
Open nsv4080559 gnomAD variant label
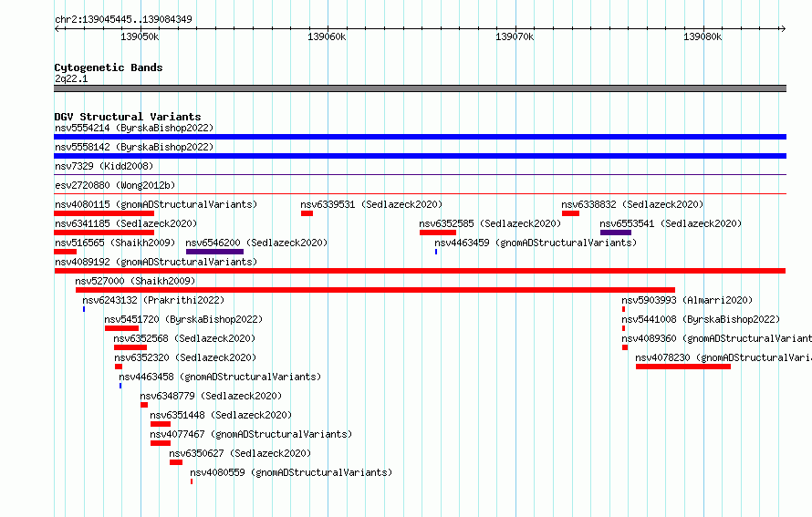291,472
